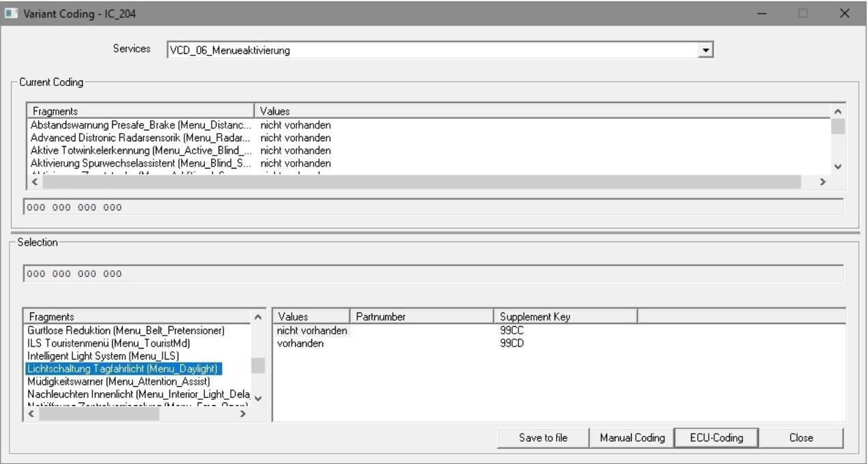Click the Selection hex value field
868x464 pixels.
[x=434, y=274]
